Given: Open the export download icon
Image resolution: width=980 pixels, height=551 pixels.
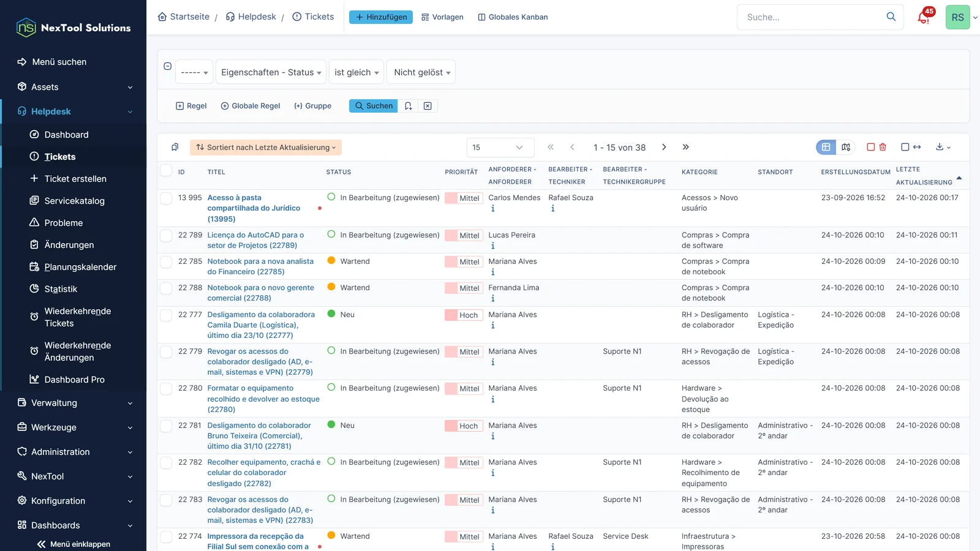Looking at the screenshot, I should (x=943, y=147).
